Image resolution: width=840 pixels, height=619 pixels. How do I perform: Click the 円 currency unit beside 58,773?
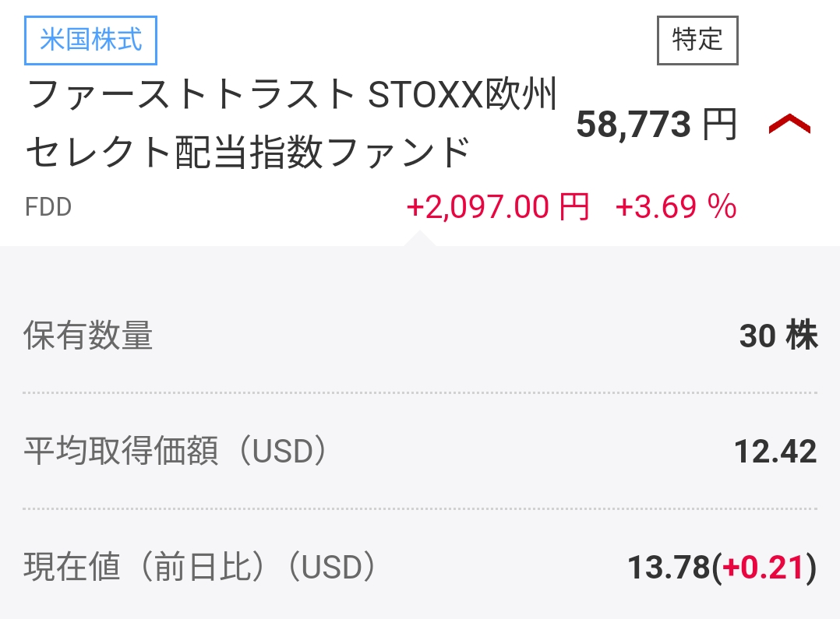click(x=719, y=125)
